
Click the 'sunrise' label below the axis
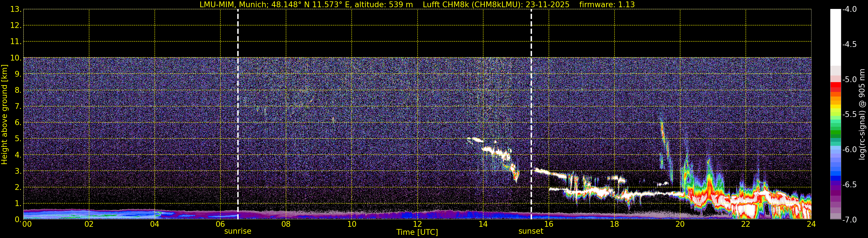coord(238,231)
